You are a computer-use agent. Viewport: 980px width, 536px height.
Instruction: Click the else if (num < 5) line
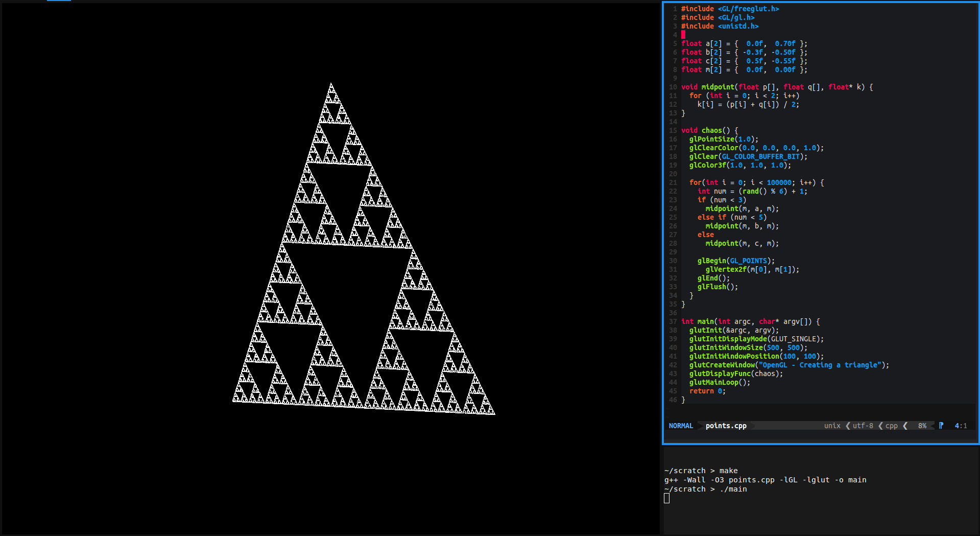coord(732,217)
